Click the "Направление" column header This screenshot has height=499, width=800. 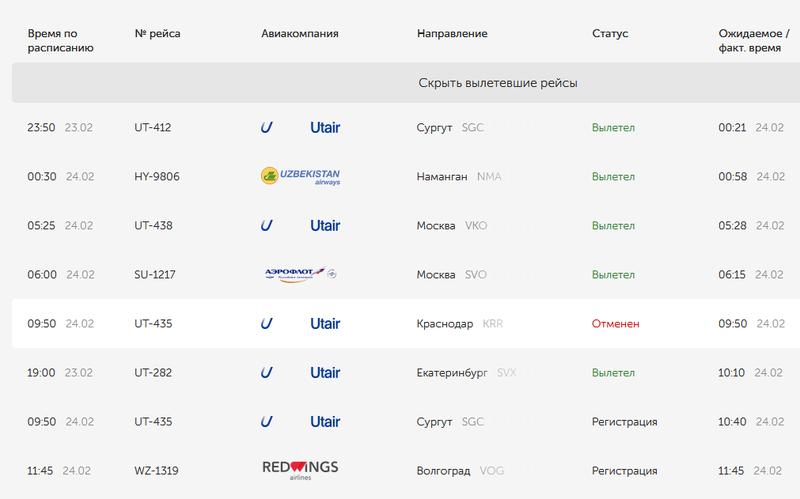pyautogui.click(x=452, y=34)
